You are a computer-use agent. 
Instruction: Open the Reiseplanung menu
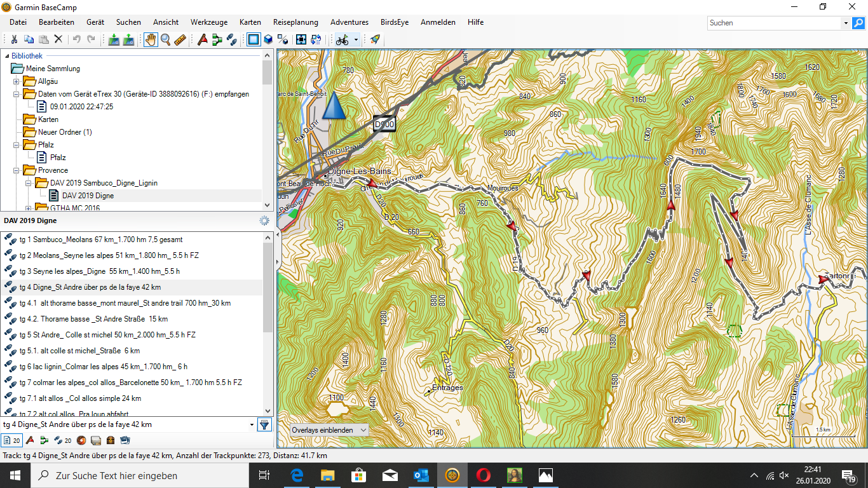(x=295, y=22)
